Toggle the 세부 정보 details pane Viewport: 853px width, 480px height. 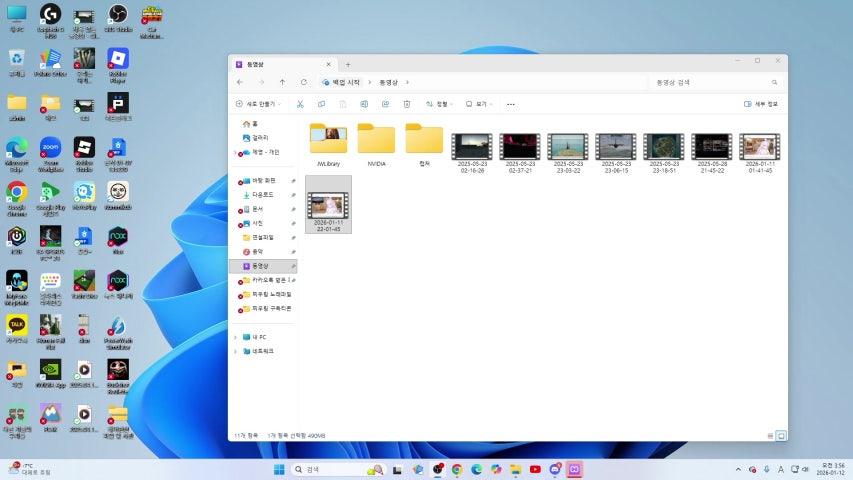pyautogui.click(x=761, y=104)
